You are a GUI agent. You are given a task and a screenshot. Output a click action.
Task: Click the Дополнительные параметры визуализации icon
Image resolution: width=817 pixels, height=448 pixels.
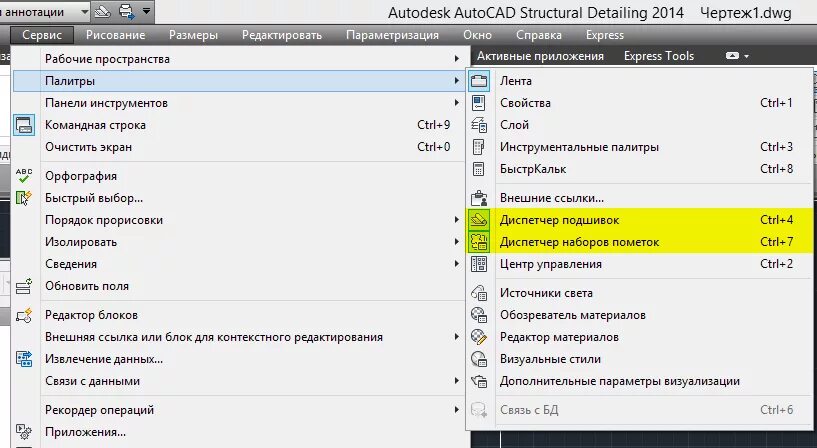point(479,381)
